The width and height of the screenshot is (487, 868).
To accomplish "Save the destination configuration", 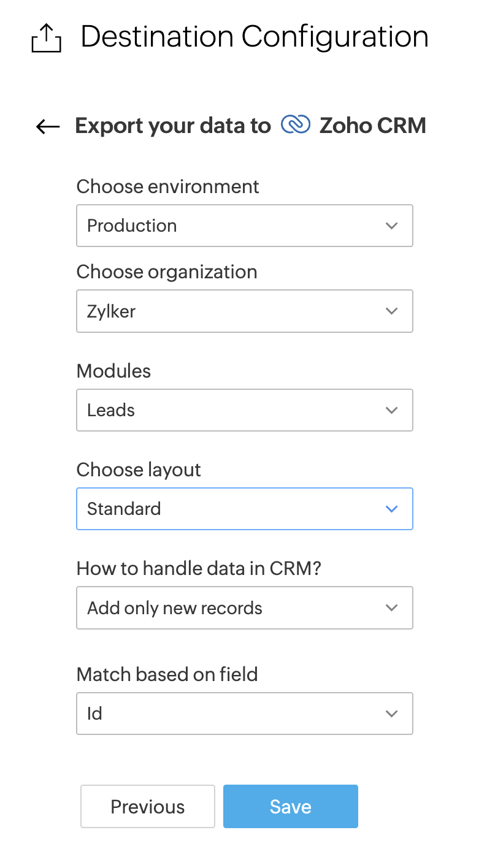I will pos(291,807).
